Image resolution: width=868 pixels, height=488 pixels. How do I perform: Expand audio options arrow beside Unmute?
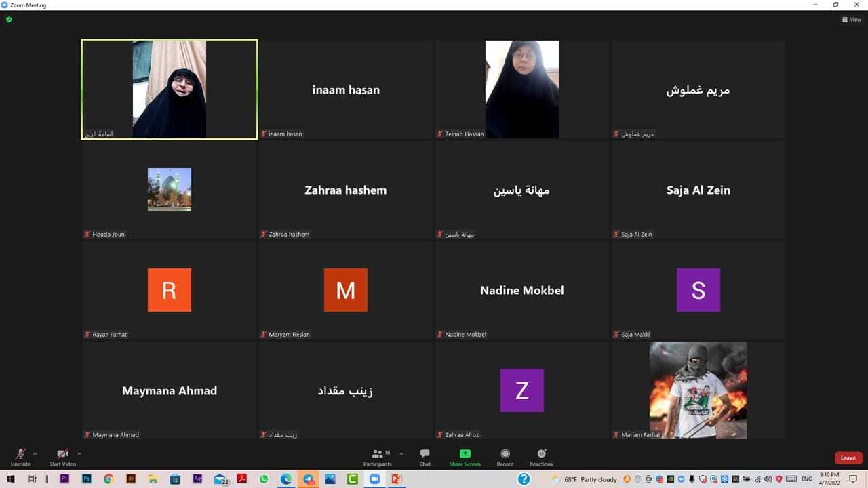(x=35, y=453)
